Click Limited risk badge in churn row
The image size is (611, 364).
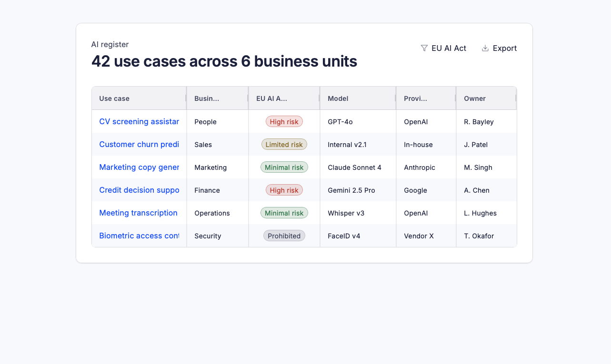284,145
